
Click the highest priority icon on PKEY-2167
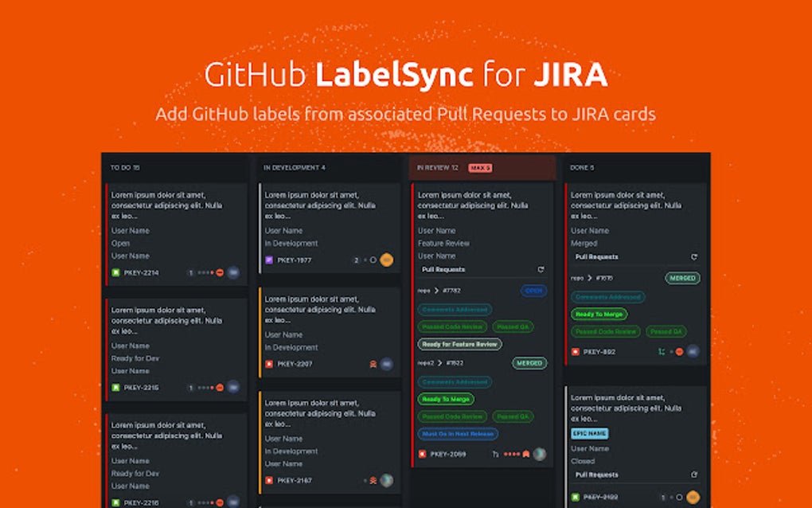373,481
